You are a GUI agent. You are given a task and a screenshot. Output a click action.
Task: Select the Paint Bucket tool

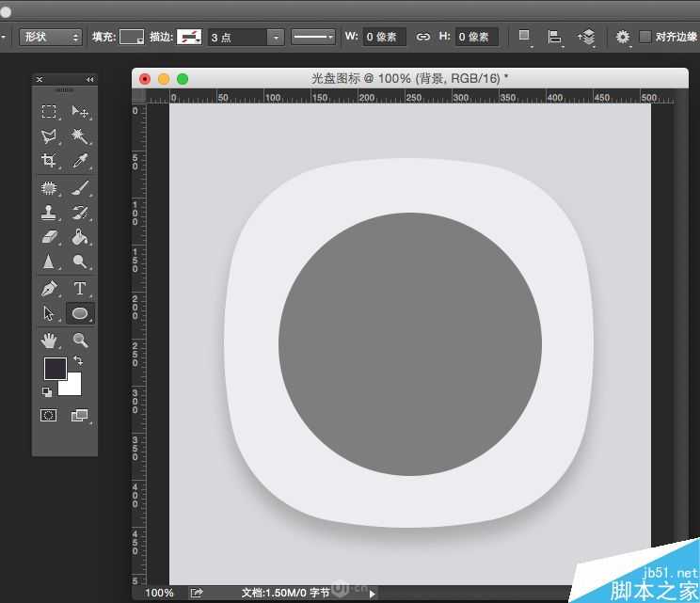[80, 237]
